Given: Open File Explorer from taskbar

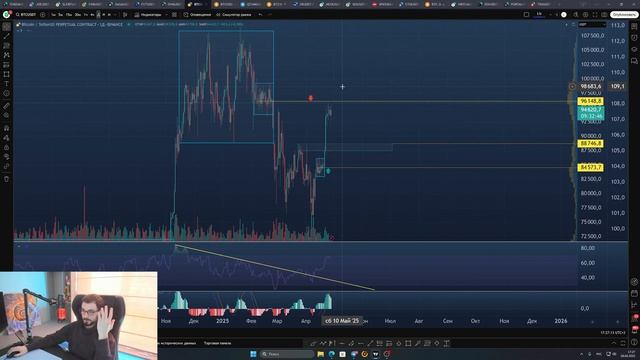Looking at the screenshot, I should click(320, 354).
